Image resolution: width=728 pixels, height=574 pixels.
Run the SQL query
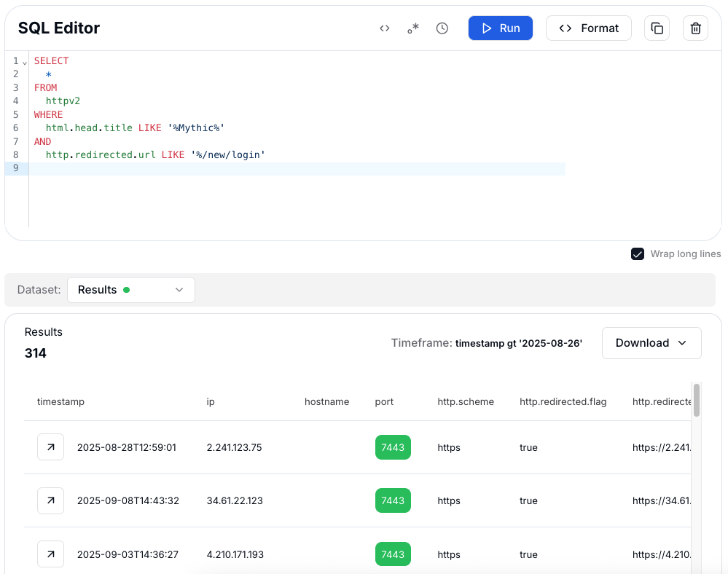click(500, 28)
